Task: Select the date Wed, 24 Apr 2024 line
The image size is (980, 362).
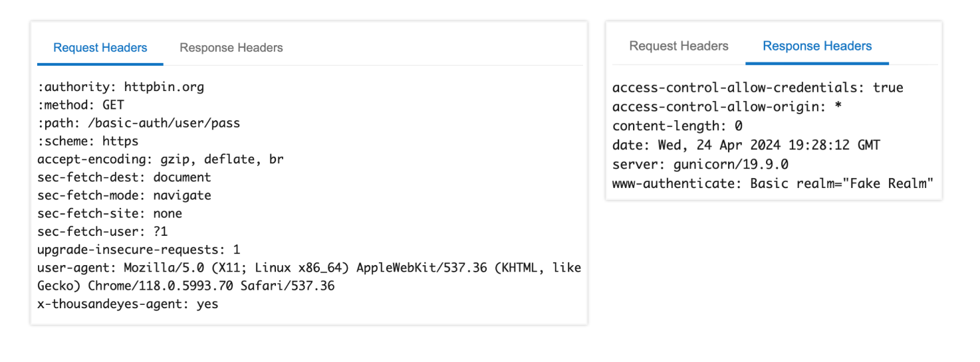Action: [747, 145]
